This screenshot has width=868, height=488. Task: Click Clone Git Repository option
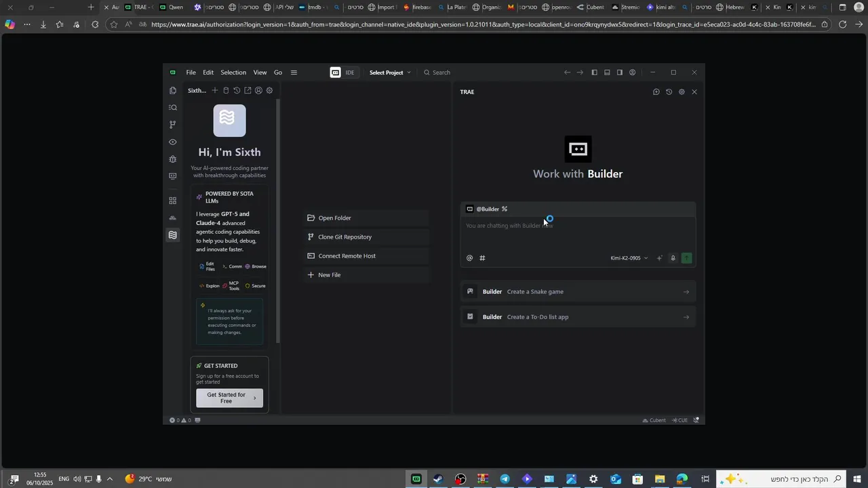click(367, 237)
